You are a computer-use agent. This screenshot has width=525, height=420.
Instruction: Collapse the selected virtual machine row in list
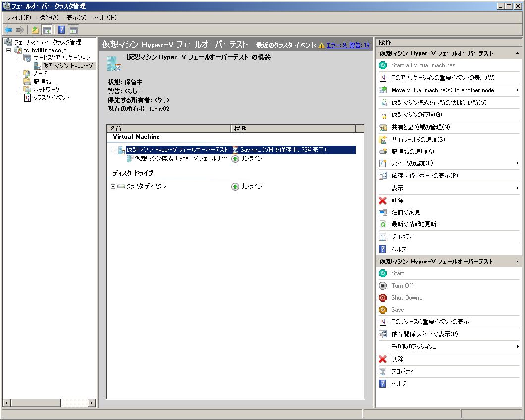click(x=113, y=150)
